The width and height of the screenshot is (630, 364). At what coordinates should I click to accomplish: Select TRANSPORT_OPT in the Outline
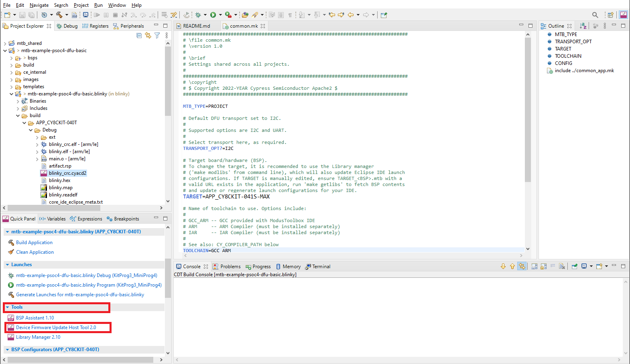click(573, 42)
